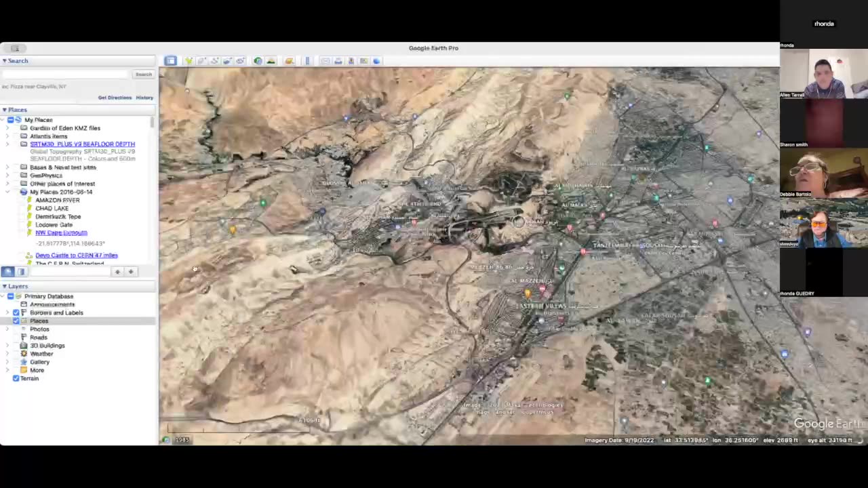The image size is (868, 488).
Task: Select the Add Polygon tool
Action: pos(201,61)
